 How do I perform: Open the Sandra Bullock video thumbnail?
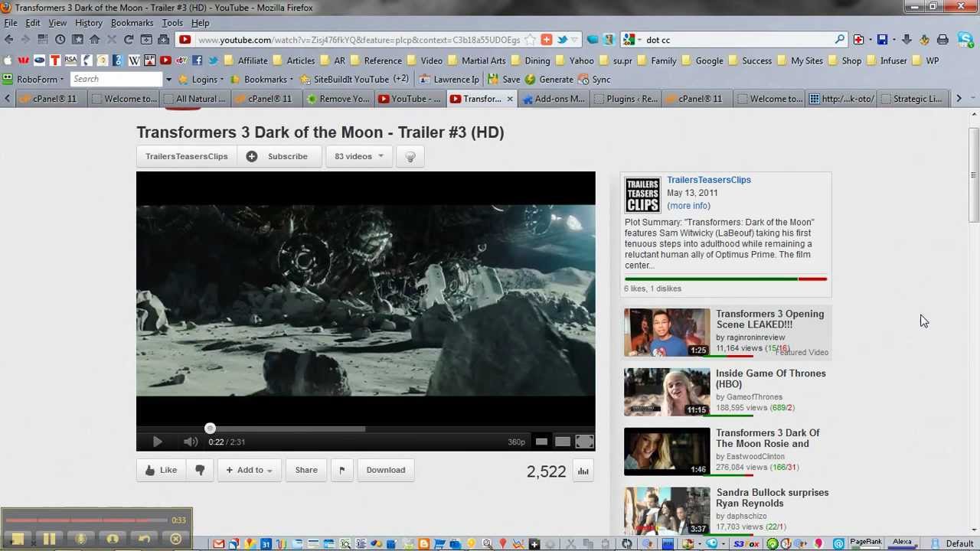click(x=667, y=511)
